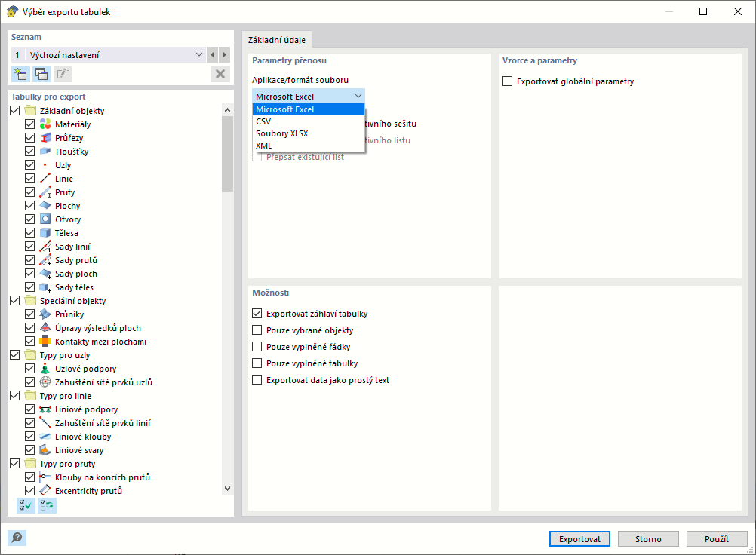
Task: Open the Výchozí nastavení list dropdown
Action: pos(199,55)
